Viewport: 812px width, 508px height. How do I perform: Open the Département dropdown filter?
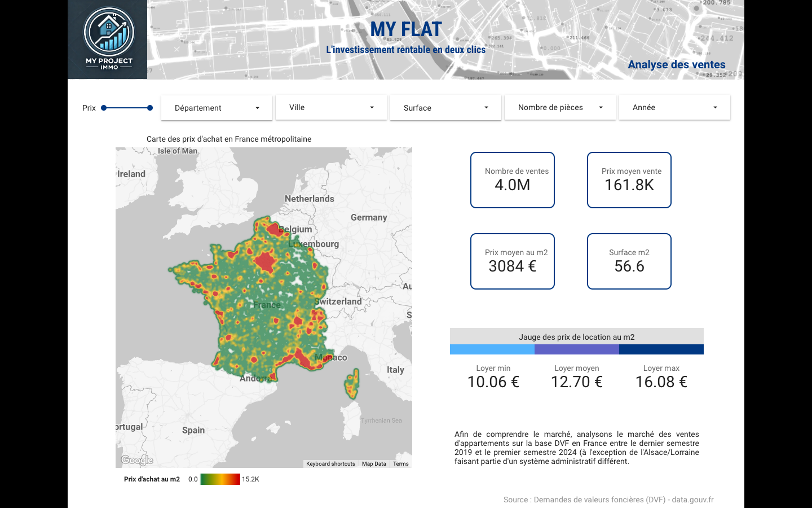217,108
